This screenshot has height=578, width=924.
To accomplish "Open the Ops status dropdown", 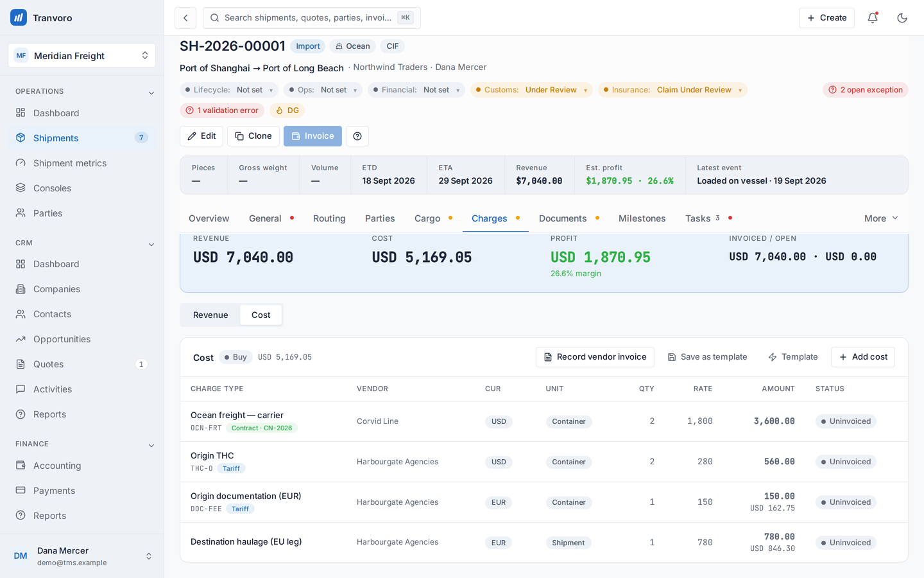I will tap(323, 90).
